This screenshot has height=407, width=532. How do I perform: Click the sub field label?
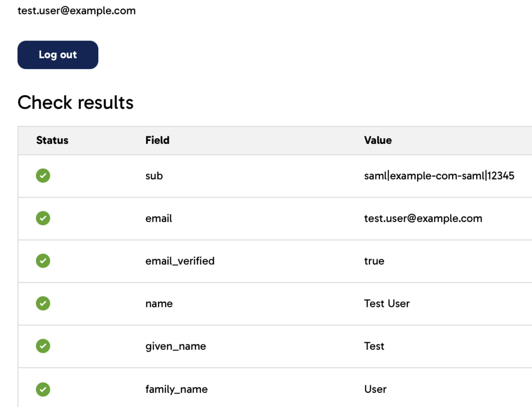[x=154, y=176]
